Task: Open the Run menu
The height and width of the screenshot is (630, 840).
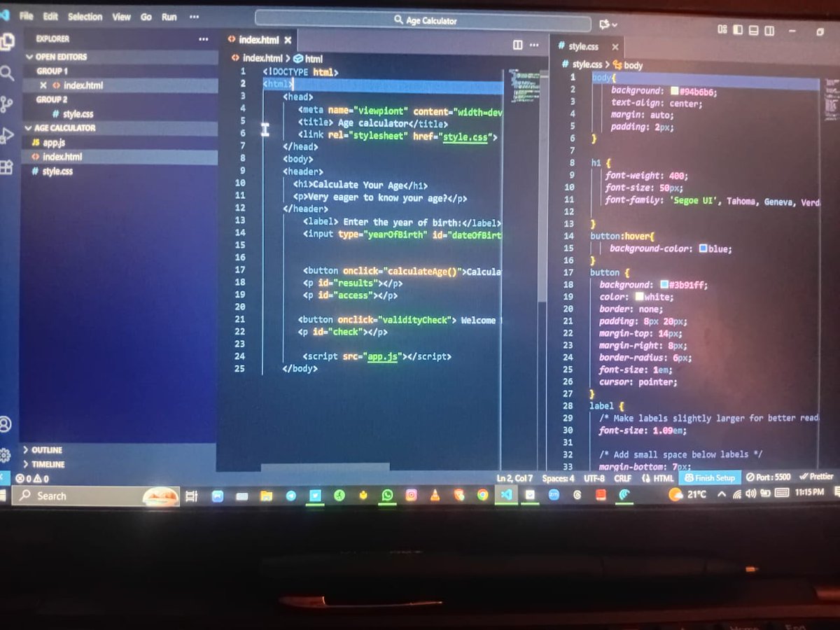Action: [x=169, y=17]
